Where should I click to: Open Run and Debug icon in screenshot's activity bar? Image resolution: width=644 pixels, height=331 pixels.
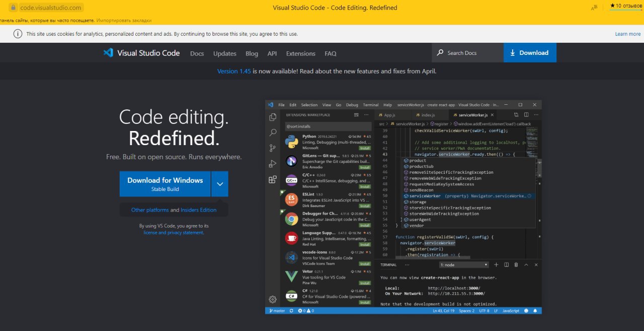tap(273, 164)
